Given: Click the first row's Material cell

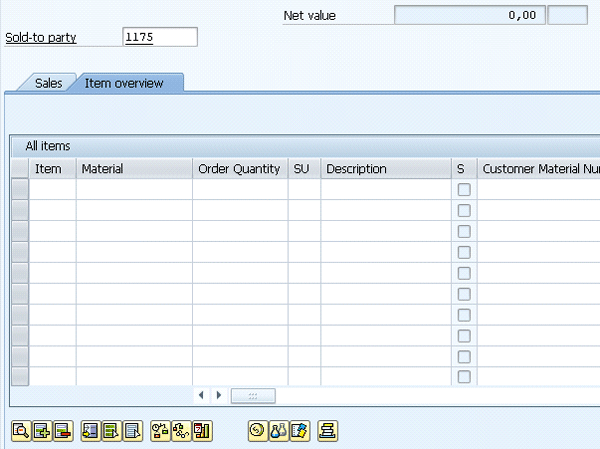Looking at the screenshot, I should pyautogui.click(x=133, y=190).
